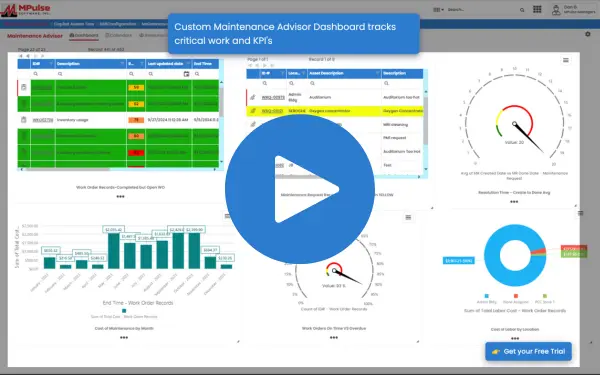Select the Auditorium too hot description cell

402,98
